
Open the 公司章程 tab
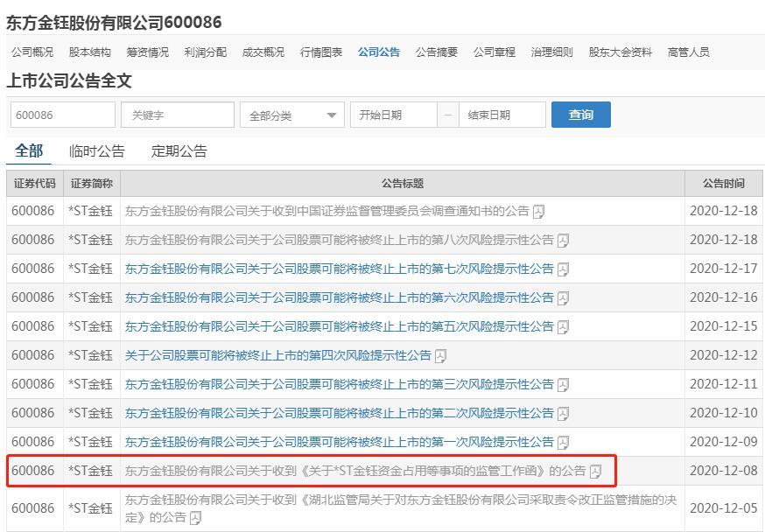(495, 52)
